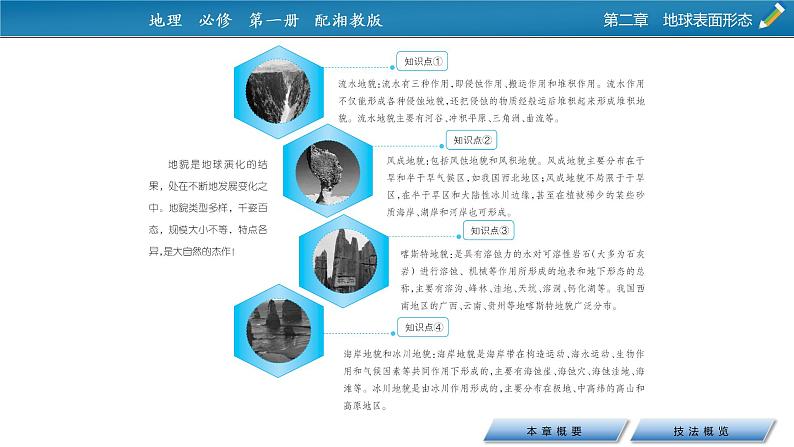Click the 海岸地貌和冰川地貌 description paragraph
This screenshot has height=447, width=794.
[494, 380]
